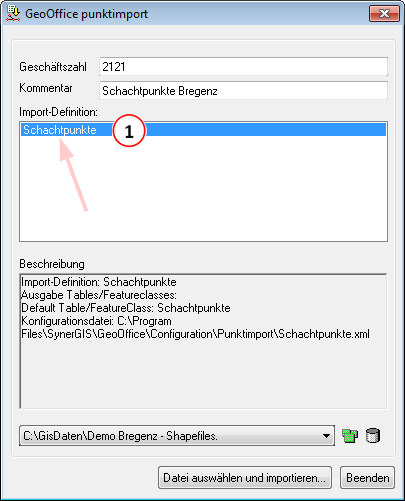405x501 pixels.
Task: Click Datei auswählen und importieren button
Action: [245, 478]
